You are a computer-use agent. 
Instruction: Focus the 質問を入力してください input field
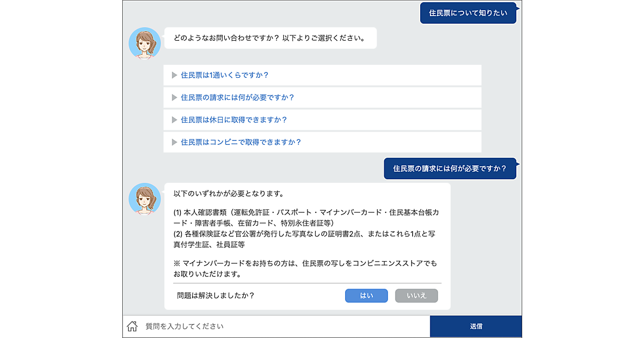(284, 326)
